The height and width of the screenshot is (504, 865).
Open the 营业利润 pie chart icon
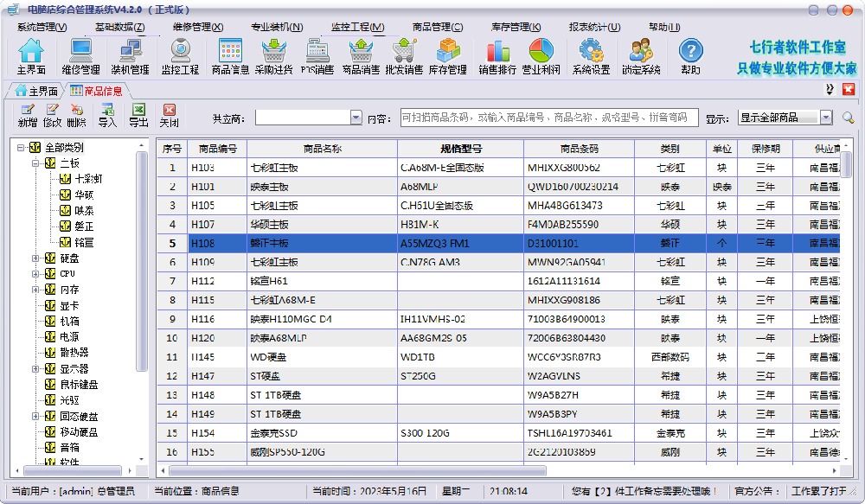(x=541, y=56)
